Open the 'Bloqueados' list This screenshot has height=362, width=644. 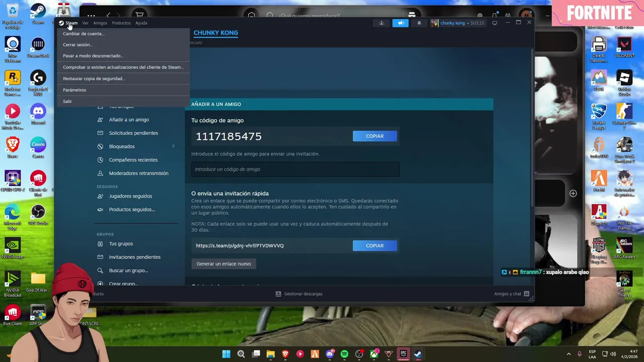click(x=122, y=147)
